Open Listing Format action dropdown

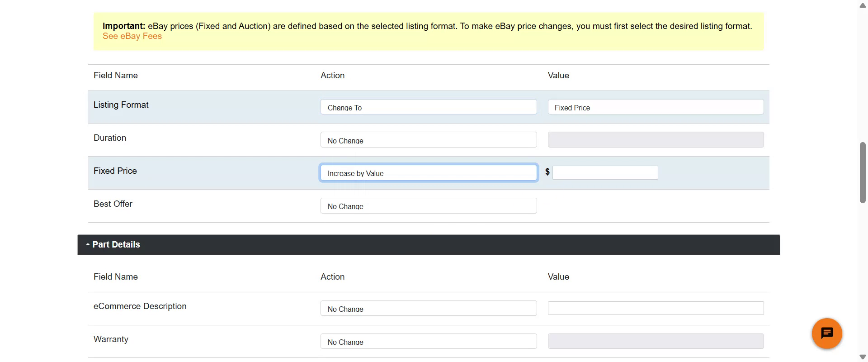click(x=428, y=107)
